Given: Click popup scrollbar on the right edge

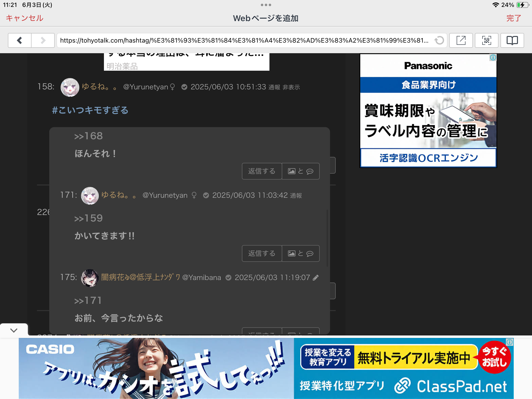Looking at the screenshot, I should tap(327, 238).
